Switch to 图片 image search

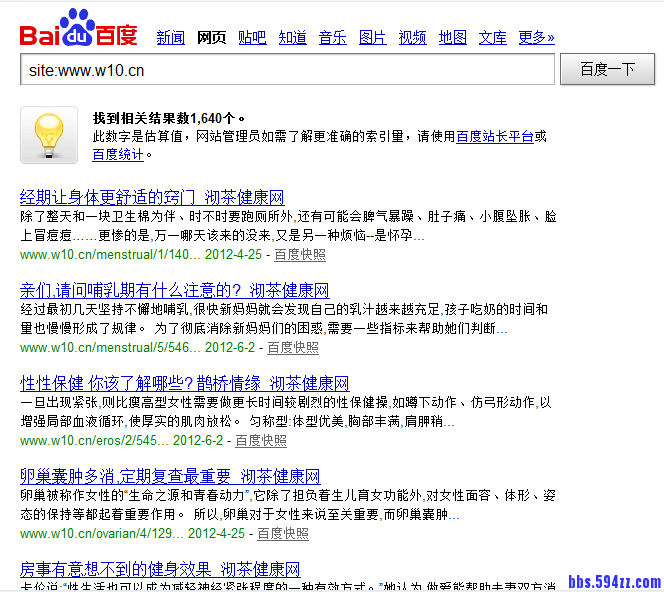pyautogui.click(x=373, y=38)
